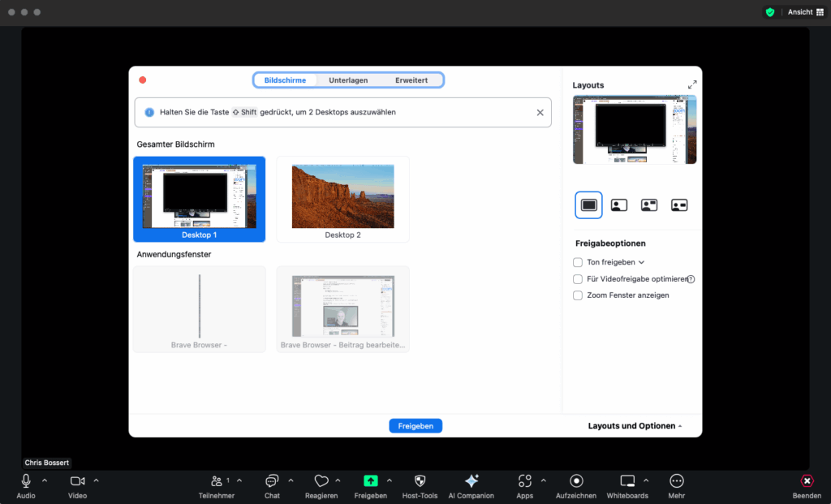Viewport: 831px width, 504px height.
Task: Expand the Ton freigeben dropdown arrow
Action: (x=642, y=263)
